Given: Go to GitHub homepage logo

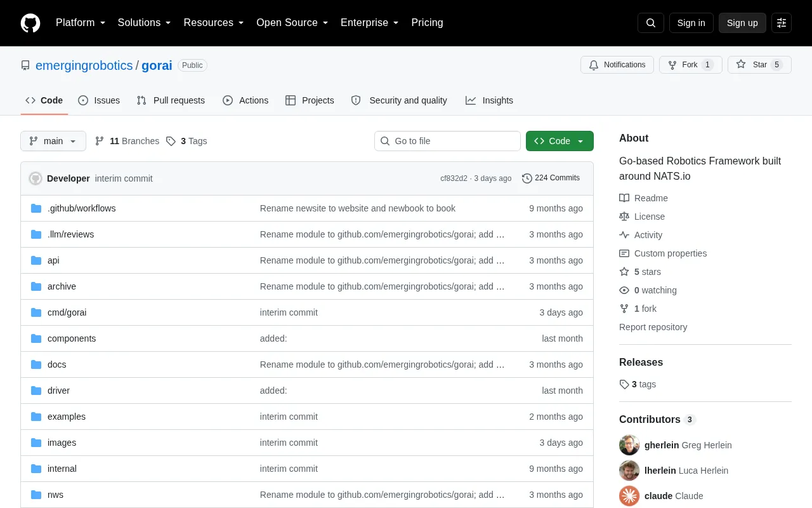Looking at the screenshot, I should tap(30, 23).
